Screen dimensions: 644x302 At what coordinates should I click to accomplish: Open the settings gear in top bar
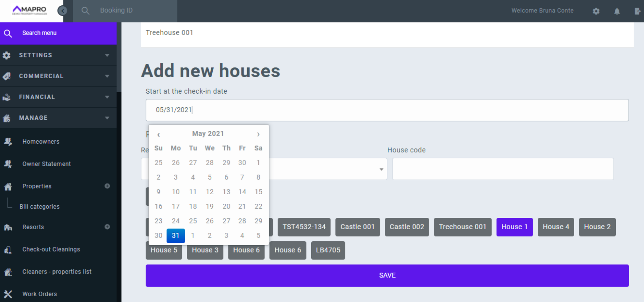(x=596, y=11)
